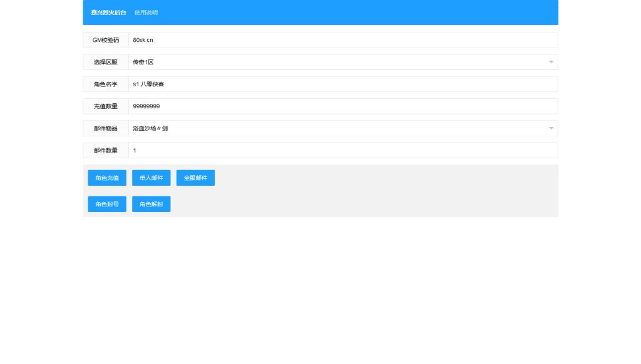Click the 全服邮件 button
The width and height of the screenshot is (641, 364).
195,178
